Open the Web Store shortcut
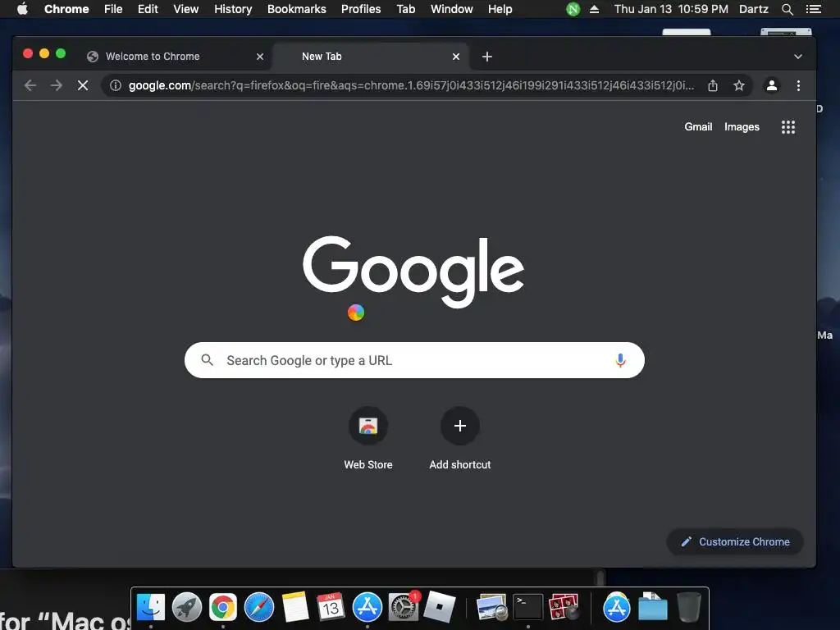The width and height of the screenshot is (840, 630). tap(368, 438)
